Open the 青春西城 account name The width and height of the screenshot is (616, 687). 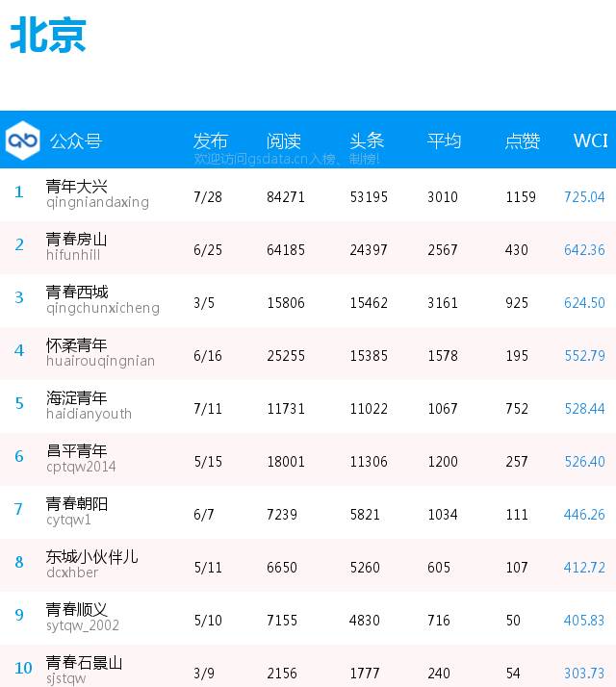(77, 293)
